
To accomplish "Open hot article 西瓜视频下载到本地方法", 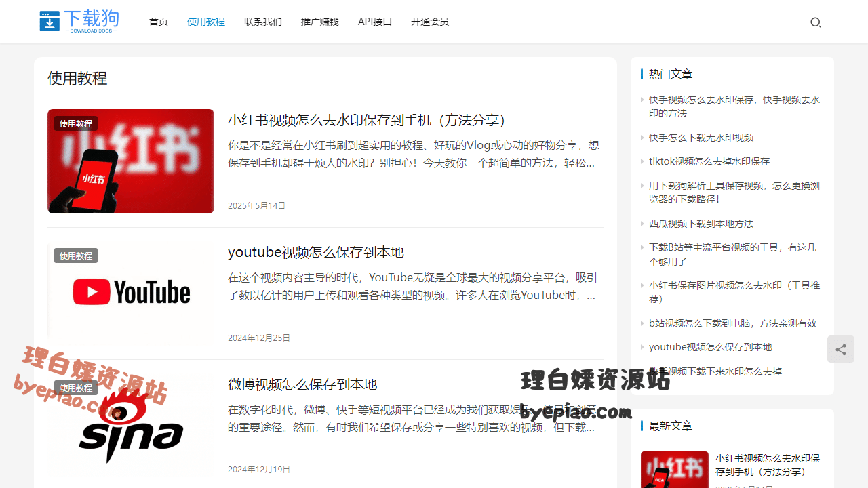I will (x=701, y=224).
